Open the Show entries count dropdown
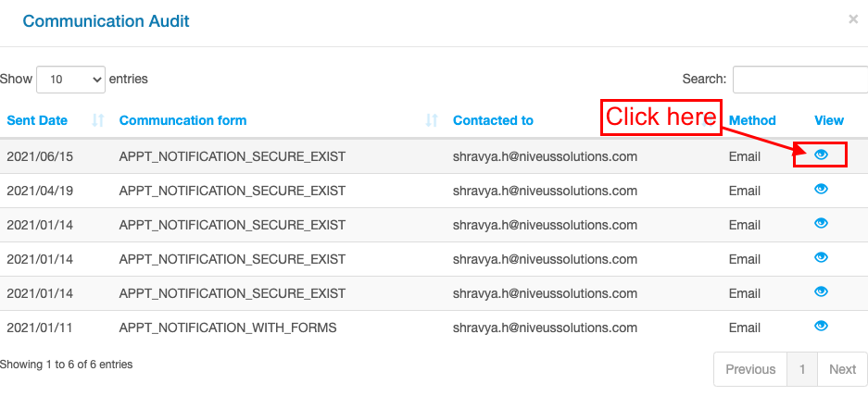The image size is (868, 396). click(x=70, y=80)
